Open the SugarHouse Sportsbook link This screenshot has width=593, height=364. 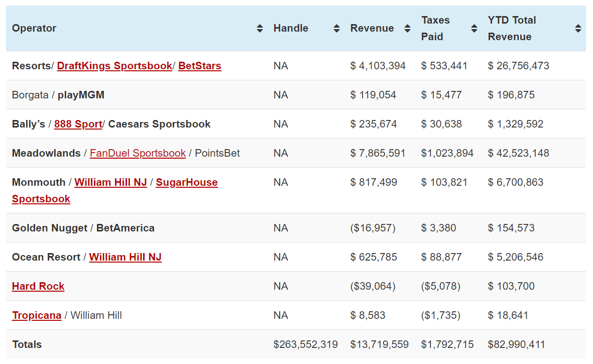click(x=186, y=182)
